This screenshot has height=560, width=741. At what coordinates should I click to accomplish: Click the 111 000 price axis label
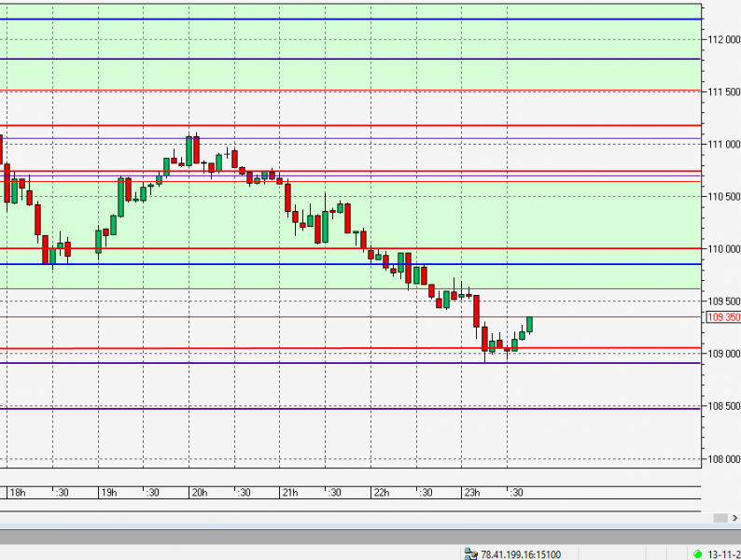[x=724, y=144]
